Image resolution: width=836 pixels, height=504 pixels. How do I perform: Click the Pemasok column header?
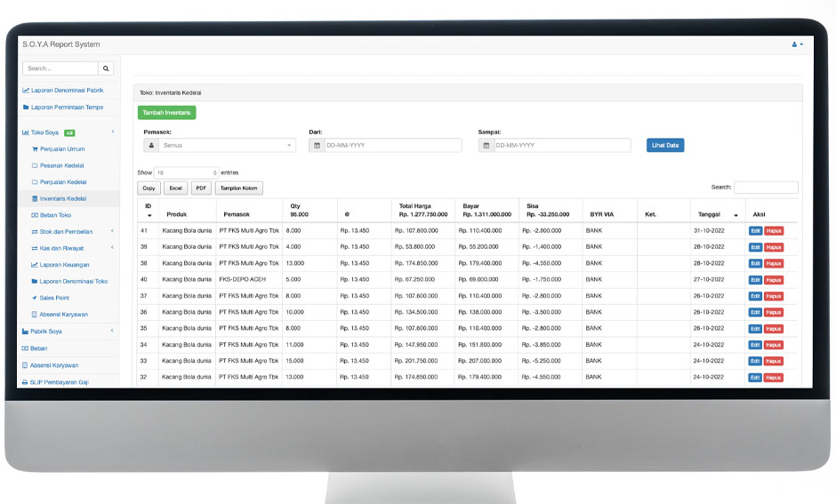pyautogui.click(x=237, y=214)
